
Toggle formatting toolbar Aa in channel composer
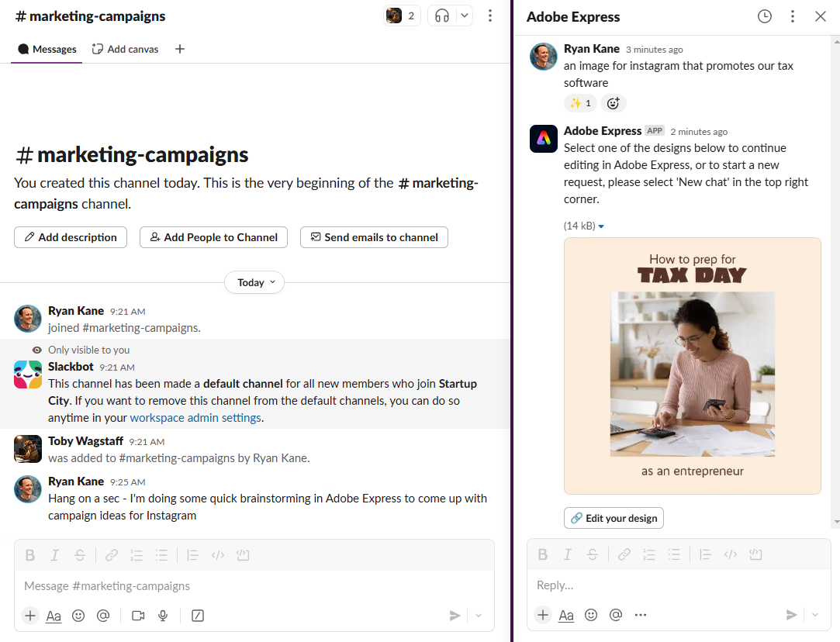point(54,616)
